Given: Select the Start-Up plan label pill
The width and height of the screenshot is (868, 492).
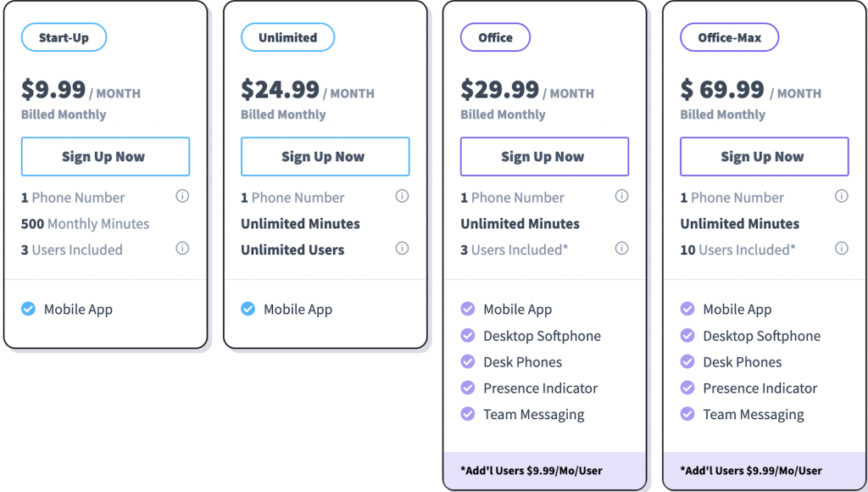Looking at the screenshot, I should [64, 37].
